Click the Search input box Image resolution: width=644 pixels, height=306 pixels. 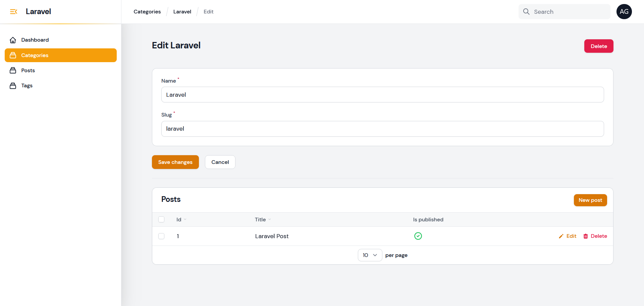(x=565, y=12)
